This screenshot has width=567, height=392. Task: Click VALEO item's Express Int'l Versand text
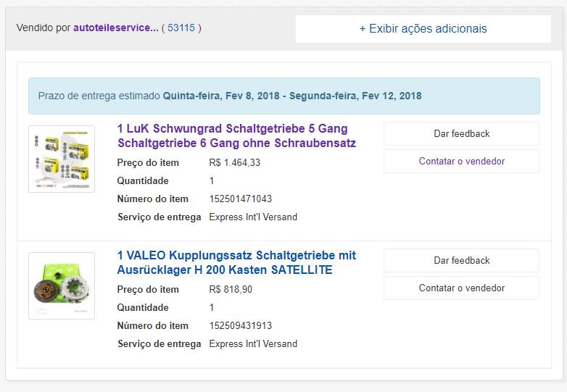coord(253,344)
